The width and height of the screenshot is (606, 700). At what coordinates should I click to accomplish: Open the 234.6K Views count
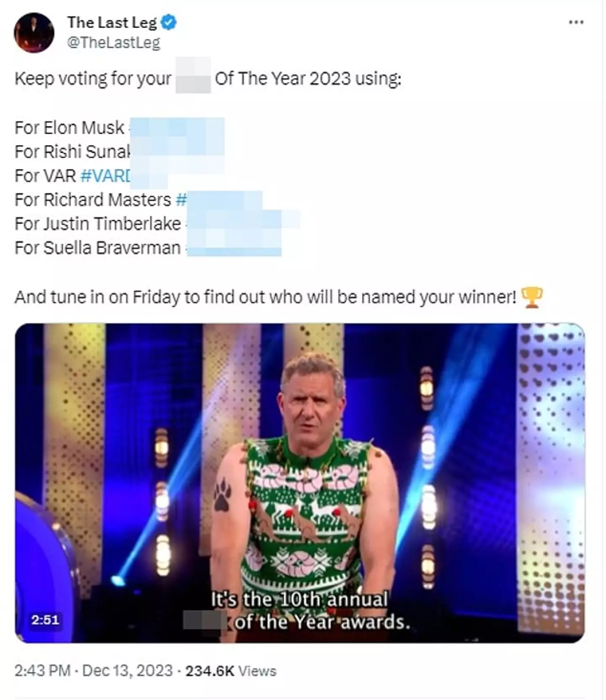tap(231, 671)
